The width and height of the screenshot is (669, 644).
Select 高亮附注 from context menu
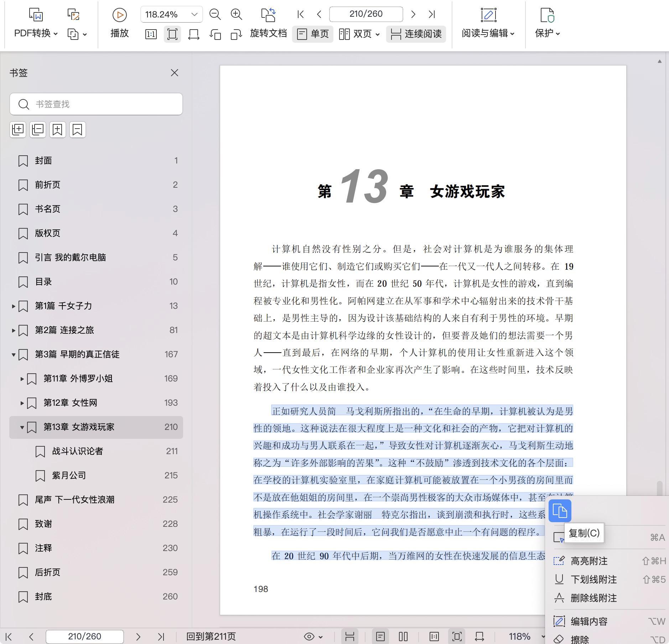(x=588, y=561)
